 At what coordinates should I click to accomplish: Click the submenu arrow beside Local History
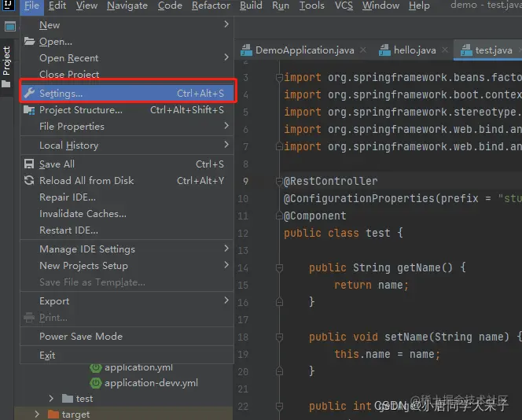coord(226,145)
